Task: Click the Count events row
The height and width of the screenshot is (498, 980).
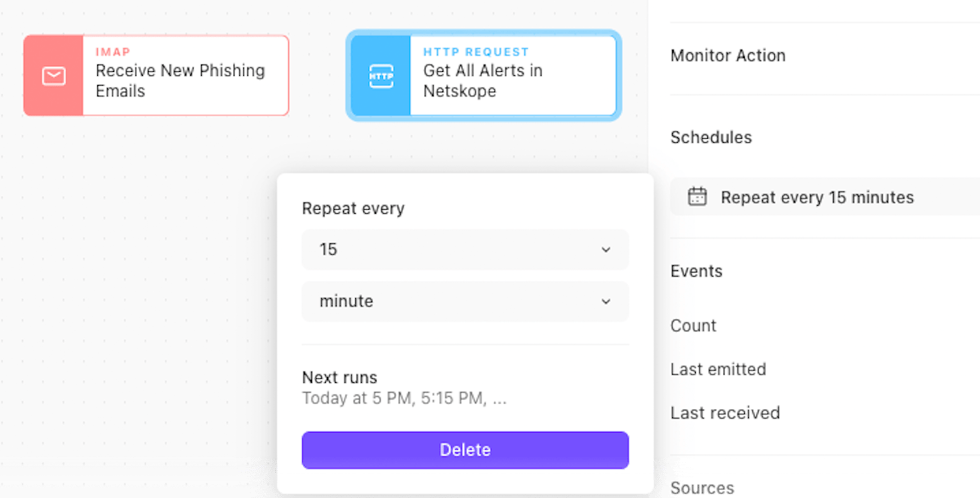Action: point(693,326)
